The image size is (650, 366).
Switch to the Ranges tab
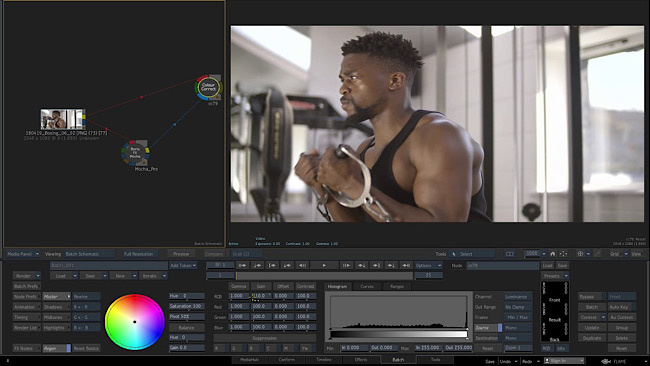pos(396,286)
